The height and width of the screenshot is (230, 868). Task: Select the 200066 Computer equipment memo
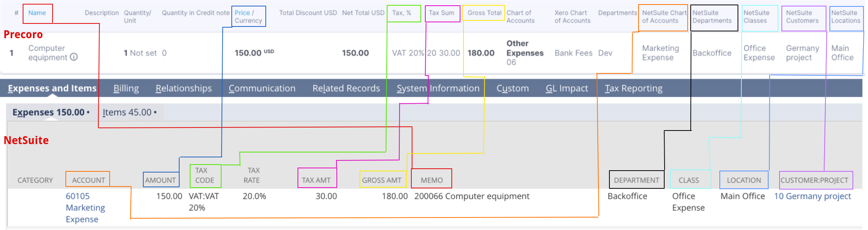coord(472,196)
